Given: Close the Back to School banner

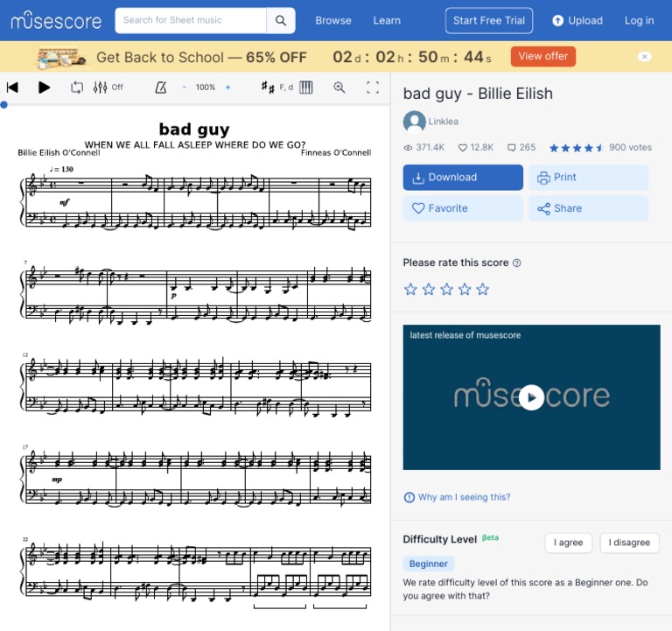Looking at the screenshot, I should [x=644, y=57].
